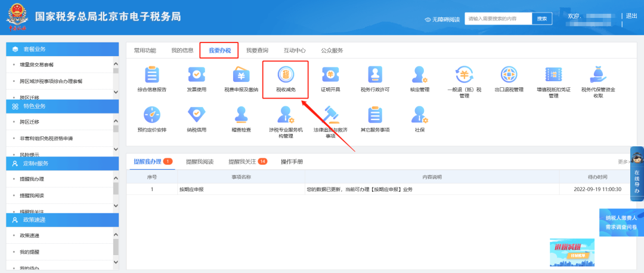Click the 退出 link
The width and height of the screenshot is (644, 273).
(x=631, y=16)
